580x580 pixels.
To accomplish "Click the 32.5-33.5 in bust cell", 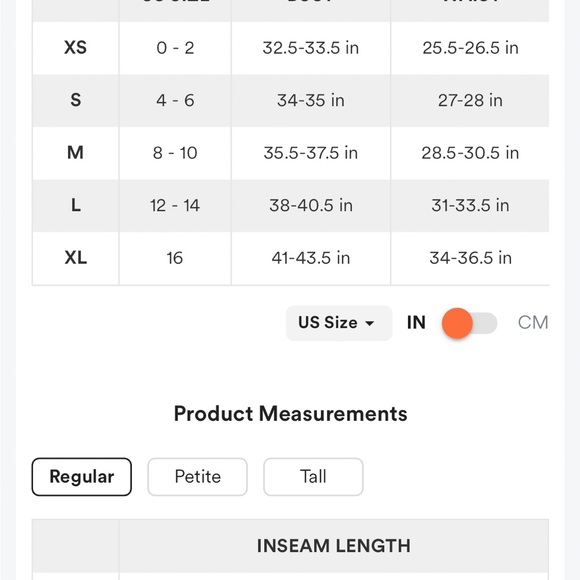I will coord(311,48).
